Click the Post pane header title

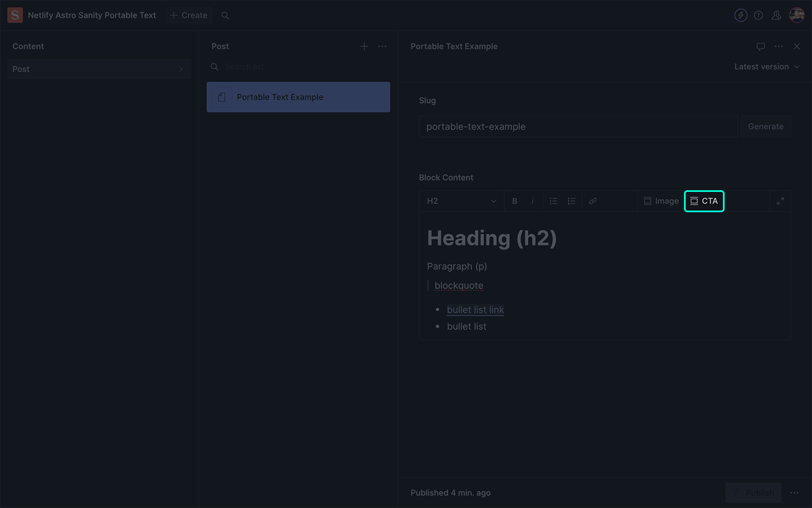pos(220,46)
